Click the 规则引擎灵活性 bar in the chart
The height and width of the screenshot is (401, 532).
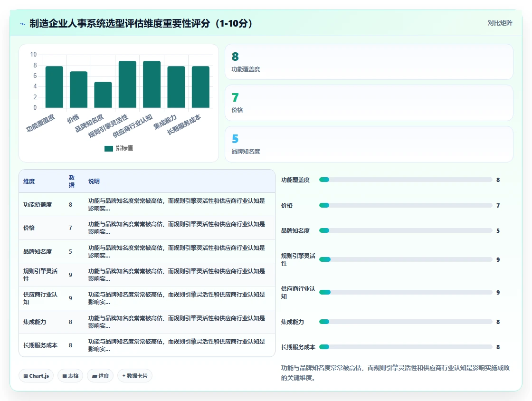pos(128,85)
